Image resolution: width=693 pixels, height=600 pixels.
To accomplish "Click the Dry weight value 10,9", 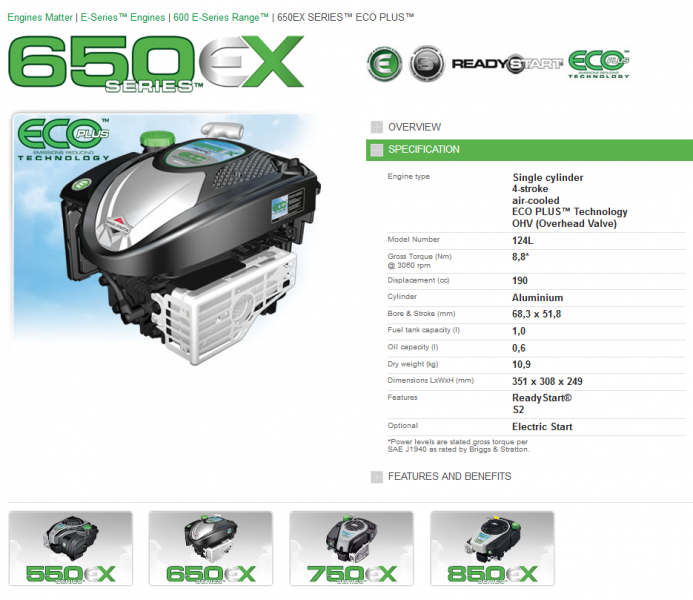I will point(522,365).
